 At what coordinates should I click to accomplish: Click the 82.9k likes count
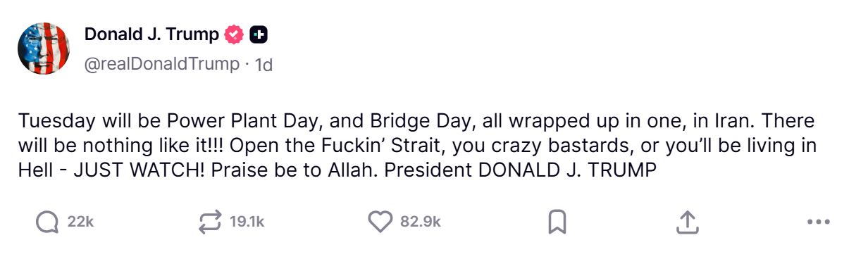[421, 222]
